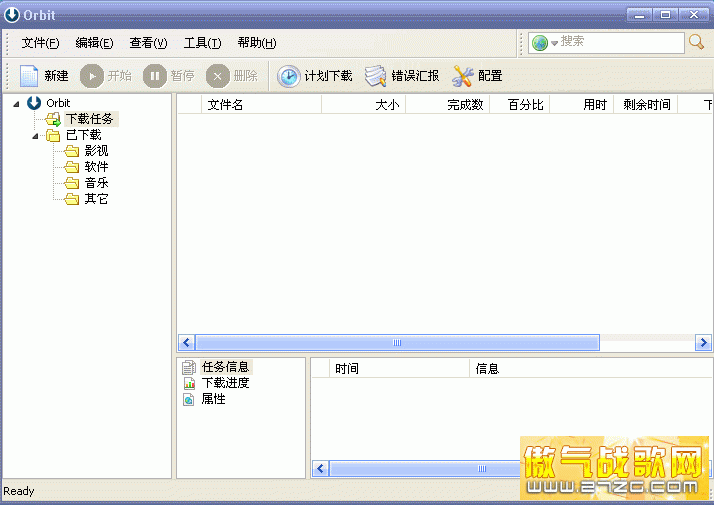The height and width of the screenshot is (505, 714).
Task: Click the magnifier search icon
Action: (x=697, y=42)
